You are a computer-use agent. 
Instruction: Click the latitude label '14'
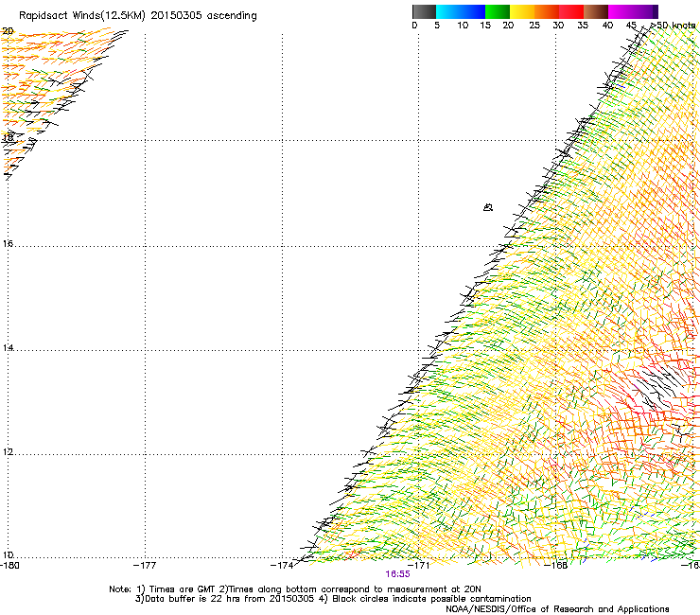[8, 348]
